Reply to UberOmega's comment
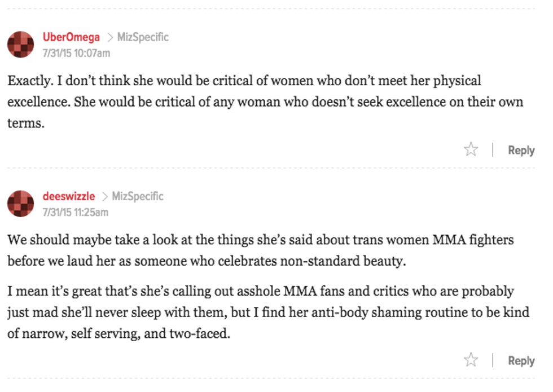553x392 pixels. click(x=521, y=150)
